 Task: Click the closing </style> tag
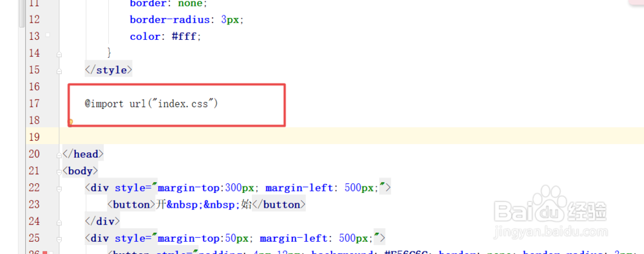pyautogui.click(x=108, y=69)
